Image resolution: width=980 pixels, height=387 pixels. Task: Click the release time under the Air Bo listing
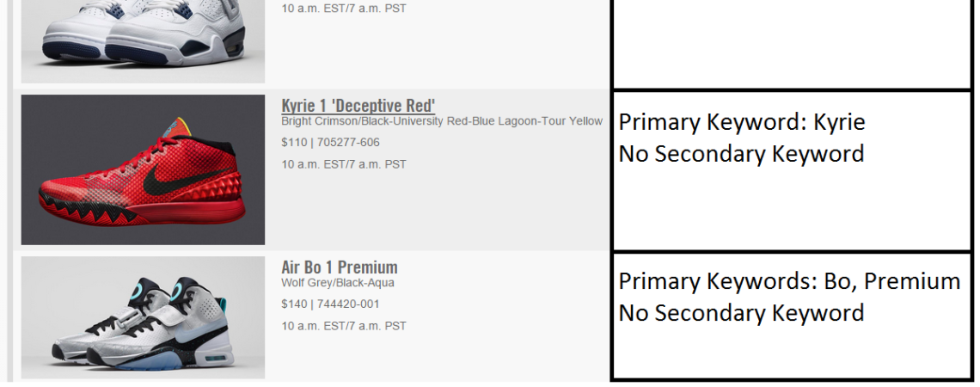pos(344,326)
